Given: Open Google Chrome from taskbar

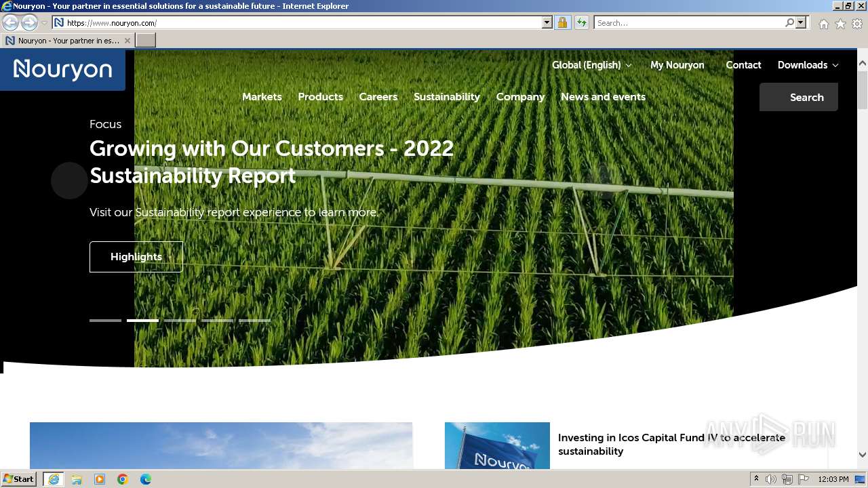Looking at the screenshot, I should click(123, 479).
